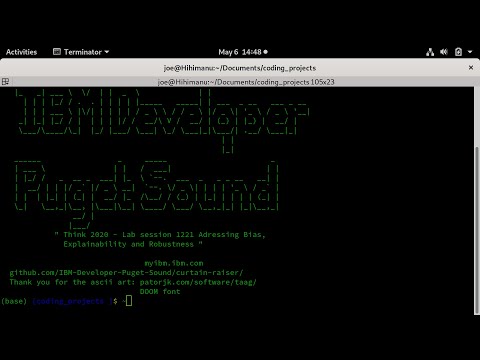480x360 pixels.
Task: Click the network connection icon
Action: pos(430,52)
